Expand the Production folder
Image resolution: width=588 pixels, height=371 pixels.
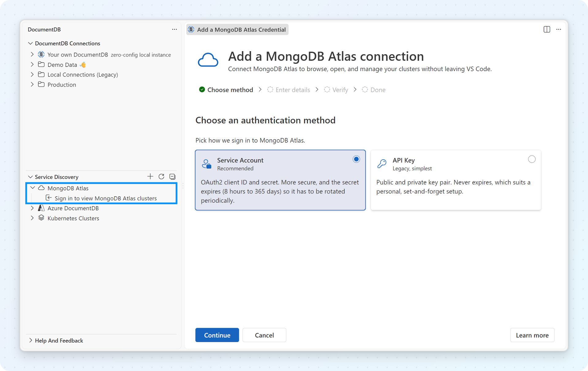click(x=32, y=84)
